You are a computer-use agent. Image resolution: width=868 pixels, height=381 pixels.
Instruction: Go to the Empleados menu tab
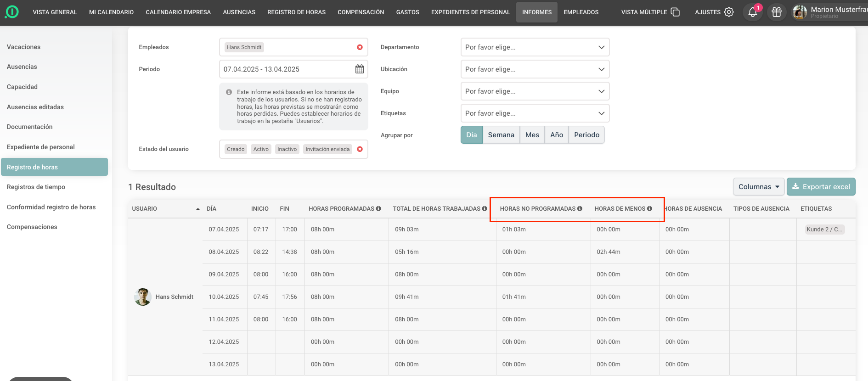coord(581,12)
